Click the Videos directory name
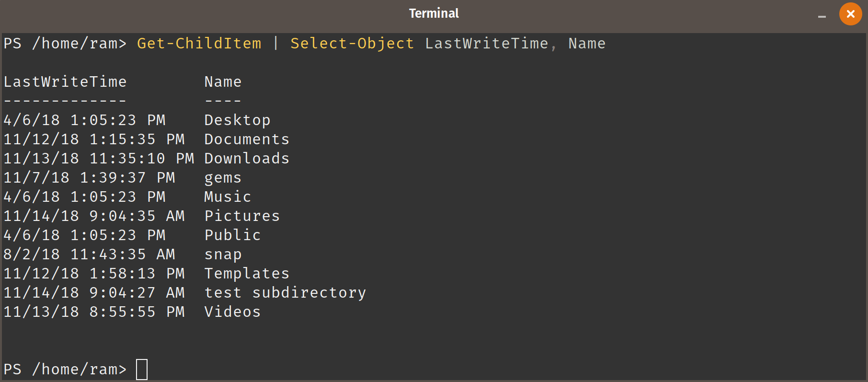868x382 pixels. (x=232, y=312)
